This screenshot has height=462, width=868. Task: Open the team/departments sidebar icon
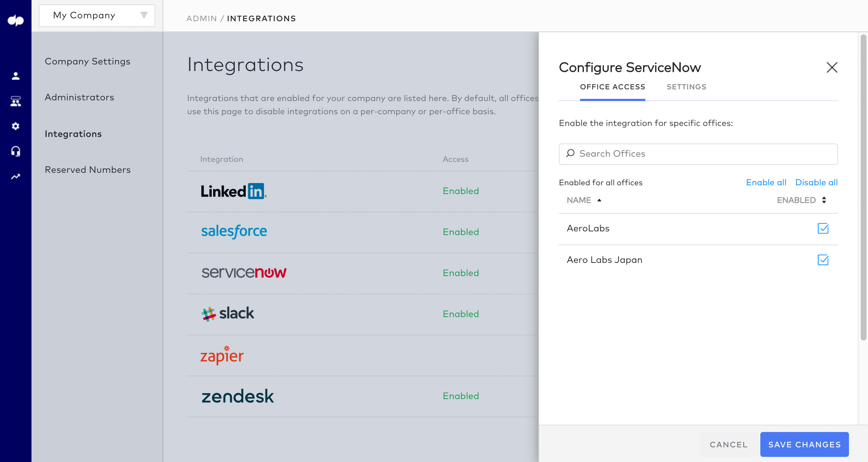pyautogui.click(x=15, y=101)
